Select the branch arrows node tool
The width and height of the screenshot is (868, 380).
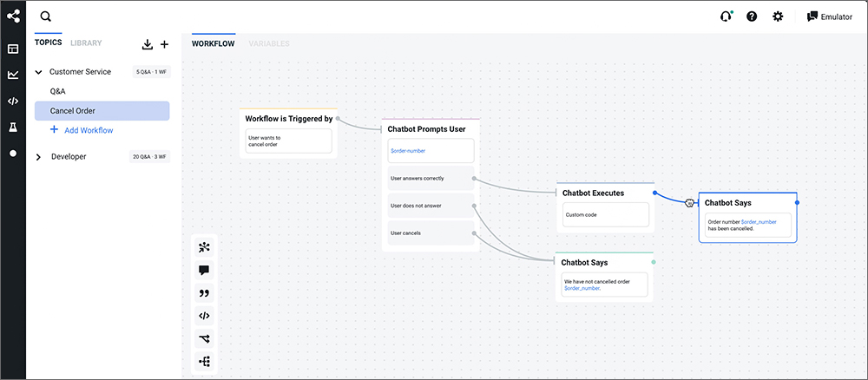click(204, 339)
